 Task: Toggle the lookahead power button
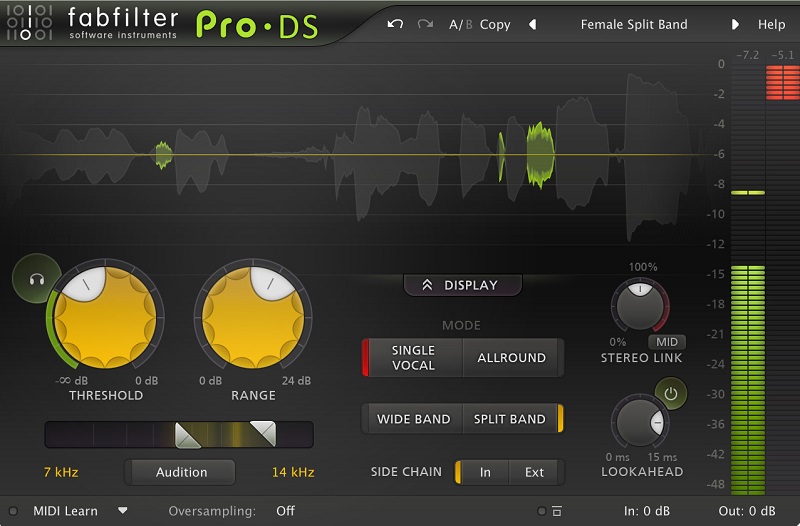click(x=671, y=393)
